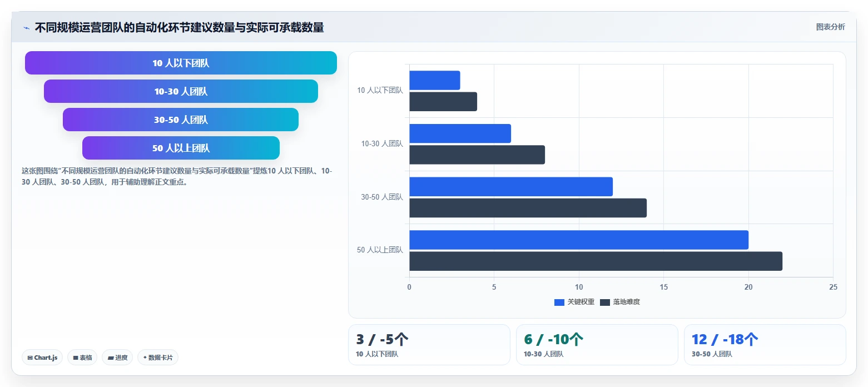Click the x-axis tick label 15
This screenshot has height=387, width=868.
pyautogui.click(x=663, y=287)
